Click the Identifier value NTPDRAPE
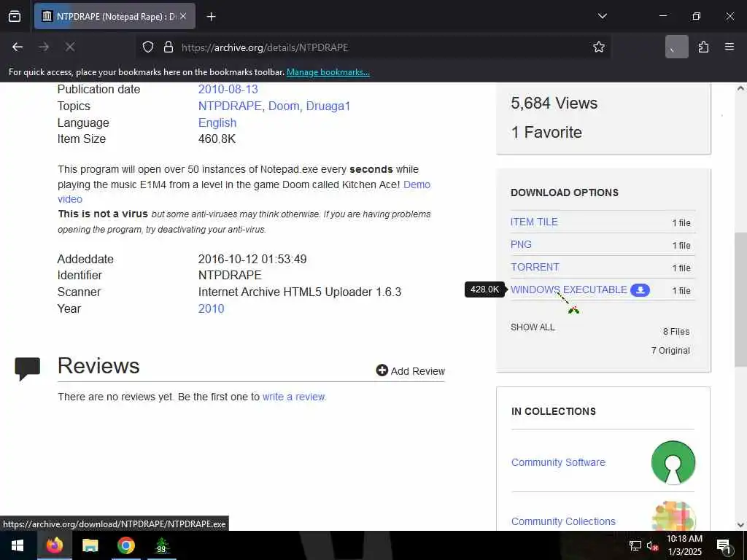Image resolution: width=747 pixels, height=560 pixels. 230,275
